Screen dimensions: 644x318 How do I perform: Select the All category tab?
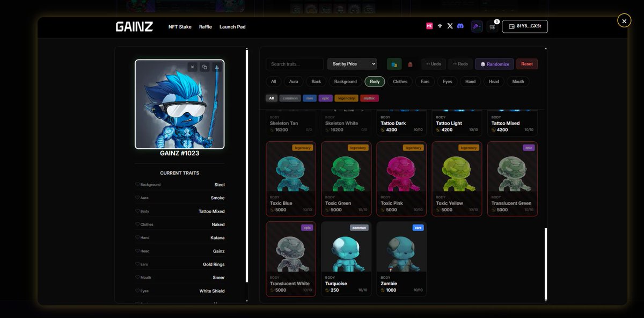(x=273, y=82)
